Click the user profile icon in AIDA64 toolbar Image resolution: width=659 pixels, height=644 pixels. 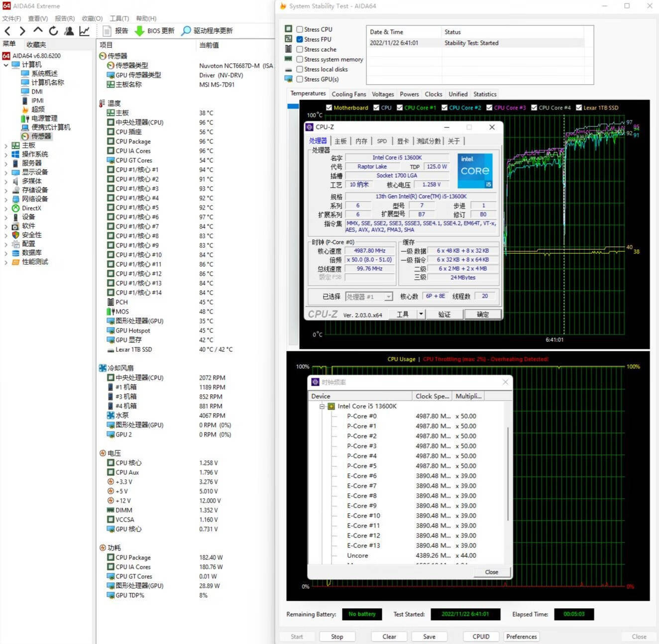pyautogui.click(x=69, y=31)
